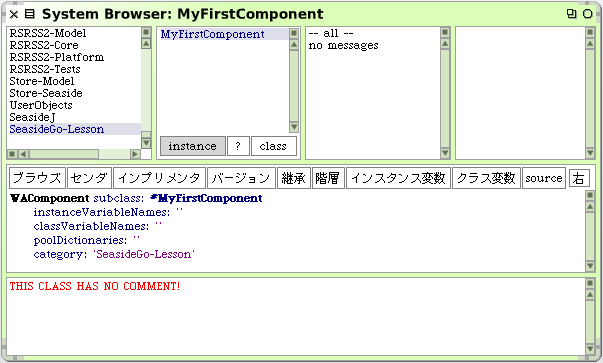Click left arrow of category horizontal scrollbar
Screen dimensions: 603x363
click(23, 154)
